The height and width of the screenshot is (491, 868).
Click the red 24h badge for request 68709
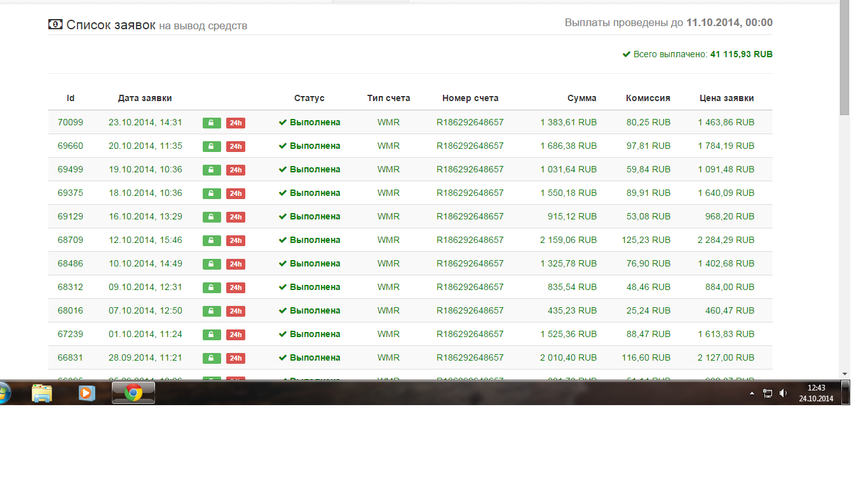(236, 240)
